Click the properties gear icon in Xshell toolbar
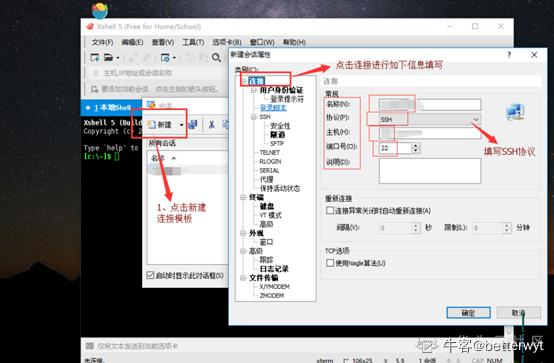The image size is (554, 363). pos(165,57)
